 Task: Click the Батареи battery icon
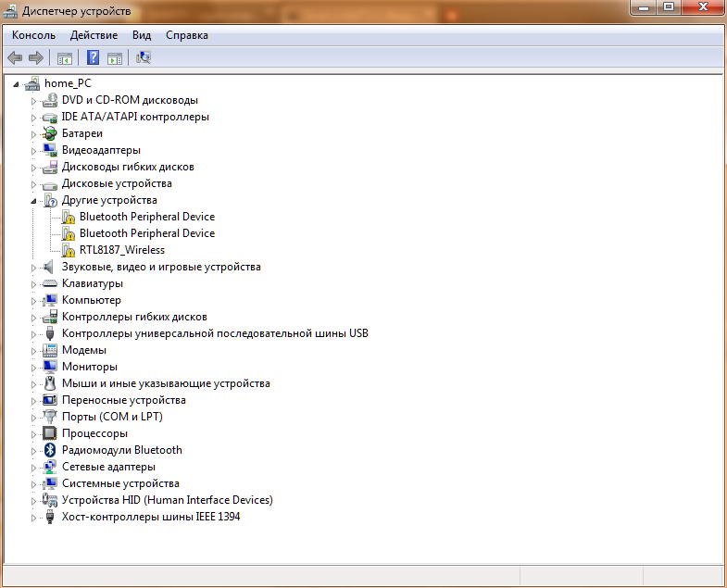click(x=50, y=133)
